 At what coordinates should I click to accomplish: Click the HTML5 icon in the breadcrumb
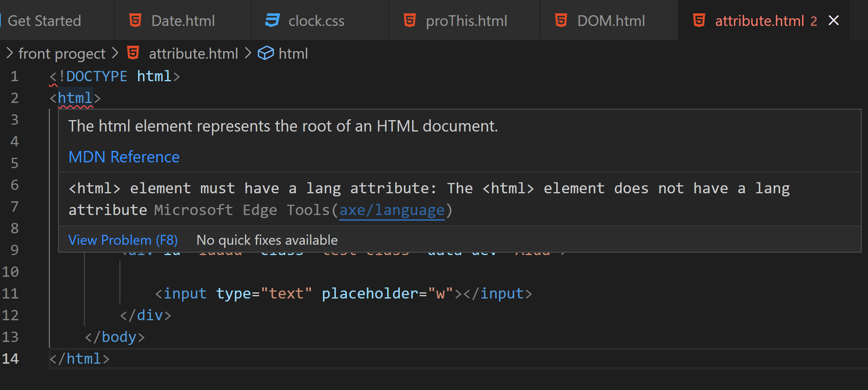click(133, 53)
